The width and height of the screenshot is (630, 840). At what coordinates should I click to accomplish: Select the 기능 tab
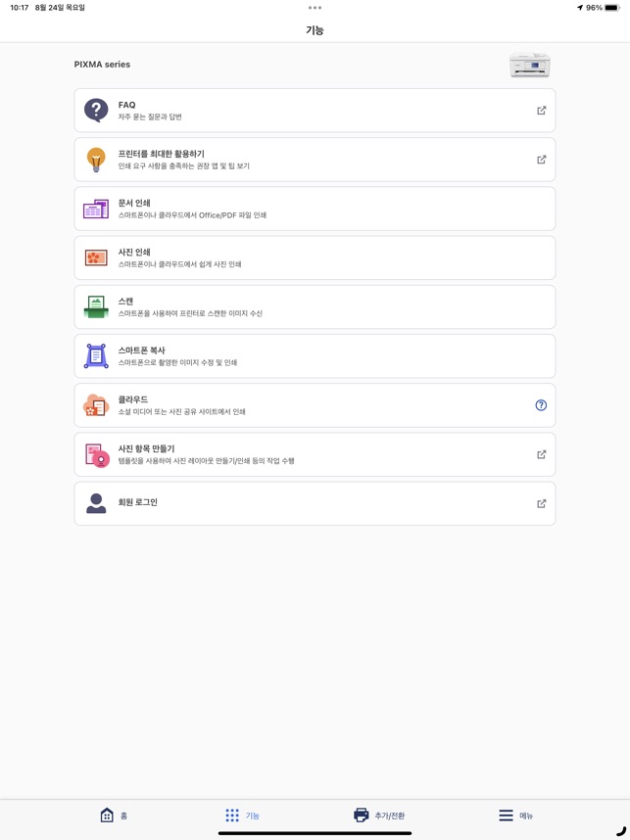click(x=242, y=816)
